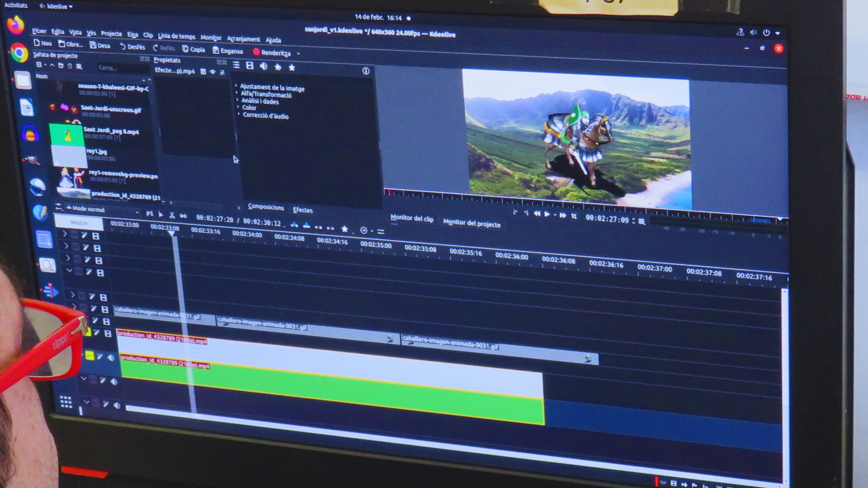Show video effects filter icon
The height and width of the screenshot is (488, 868).
(250, 65)
